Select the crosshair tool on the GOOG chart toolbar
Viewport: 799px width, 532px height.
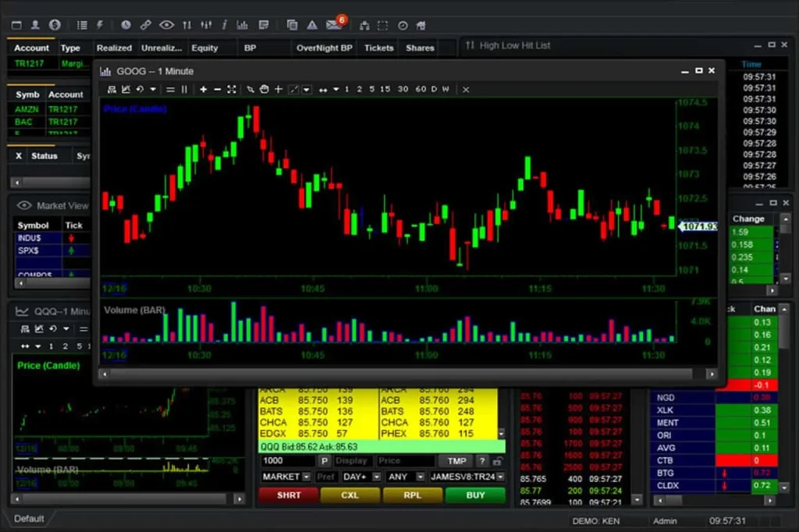click(x=277, y=89)
